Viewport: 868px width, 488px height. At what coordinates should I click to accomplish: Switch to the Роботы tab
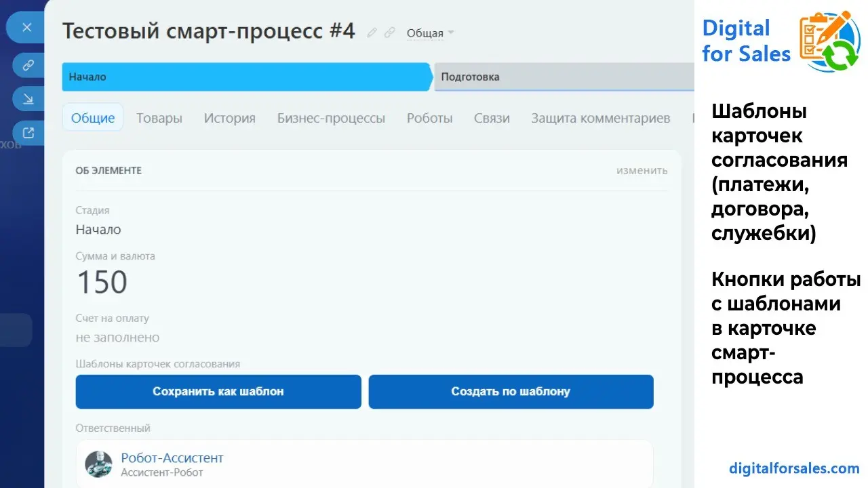coord(429,118)
